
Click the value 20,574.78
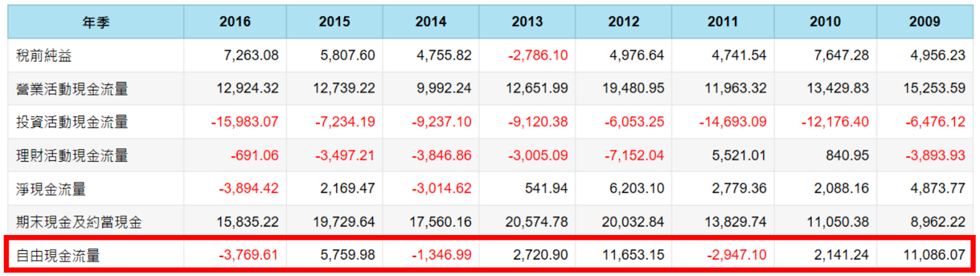tap(537, 222)
